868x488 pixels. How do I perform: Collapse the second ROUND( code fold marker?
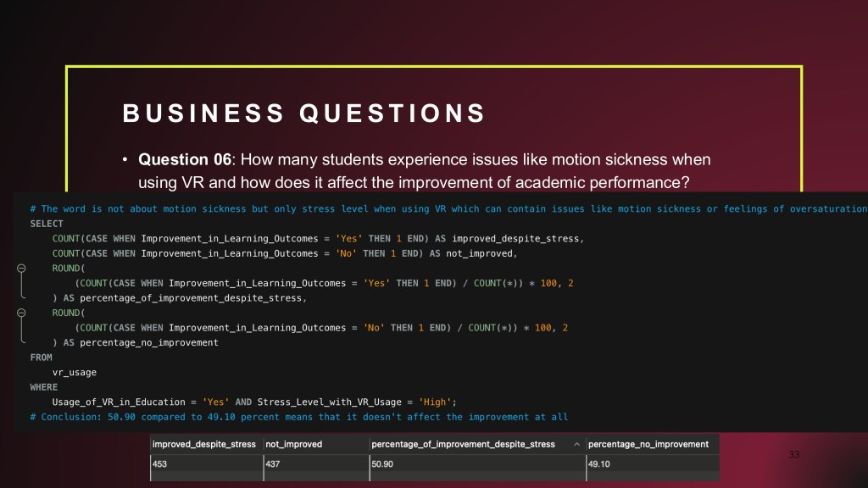[x=21, y=313]
